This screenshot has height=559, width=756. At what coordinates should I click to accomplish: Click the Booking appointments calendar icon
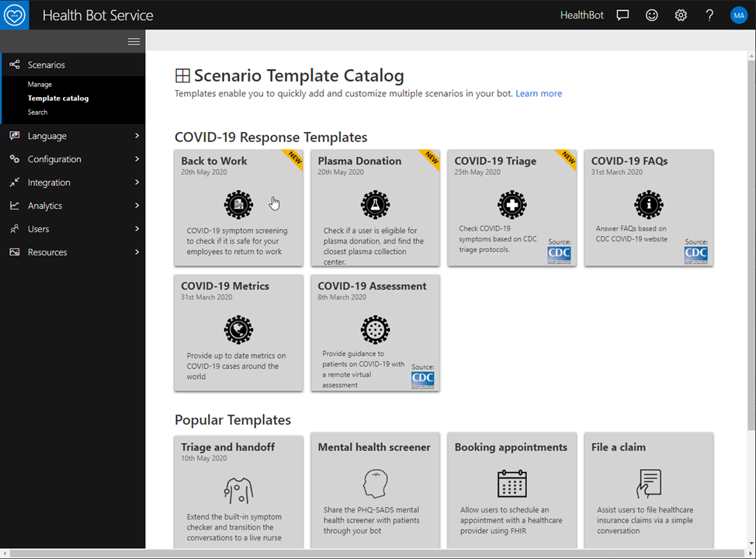click(512, 483)
